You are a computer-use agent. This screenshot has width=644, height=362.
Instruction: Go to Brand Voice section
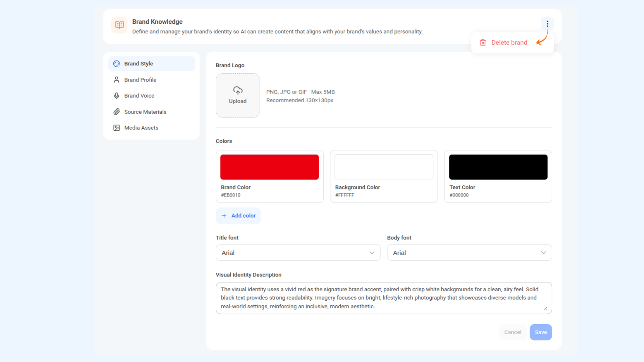152,96
